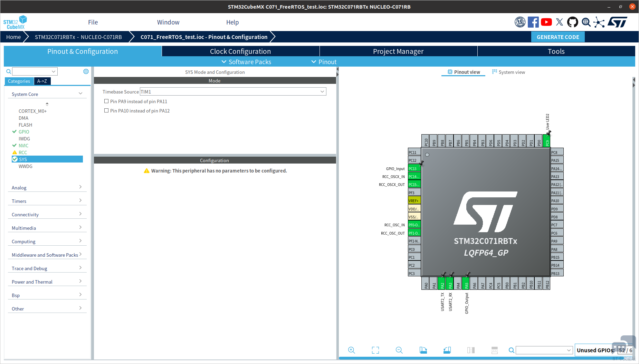The image size is (639, 364).
Task: Select the Categories tab
Action: coord(19,81)
